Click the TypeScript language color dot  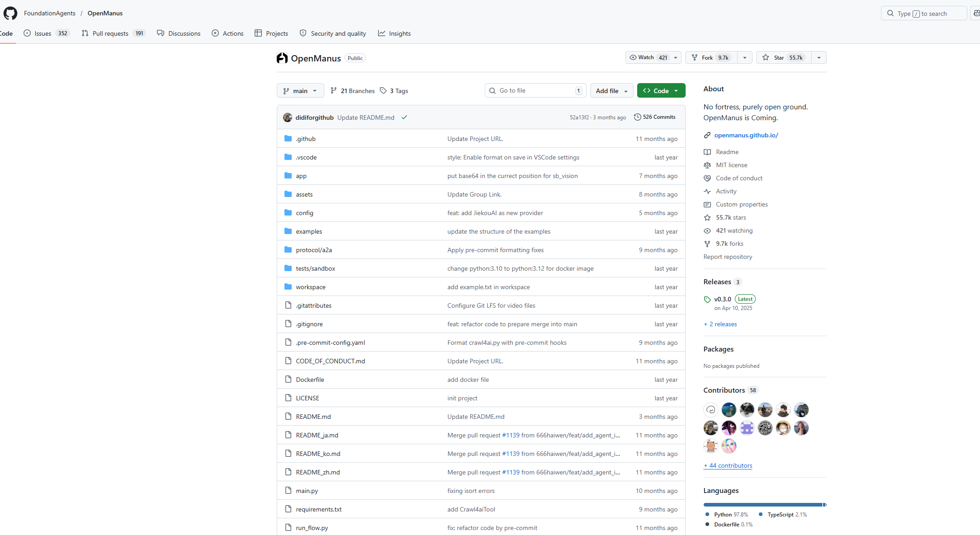[761, 514]
